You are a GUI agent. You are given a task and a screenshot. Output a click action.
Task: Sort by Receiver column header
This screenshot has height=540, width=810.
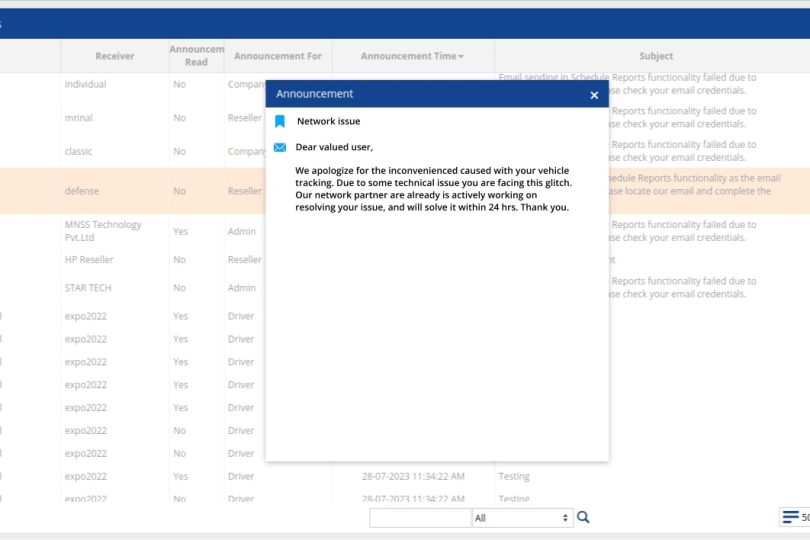click(x=114, y=56)
